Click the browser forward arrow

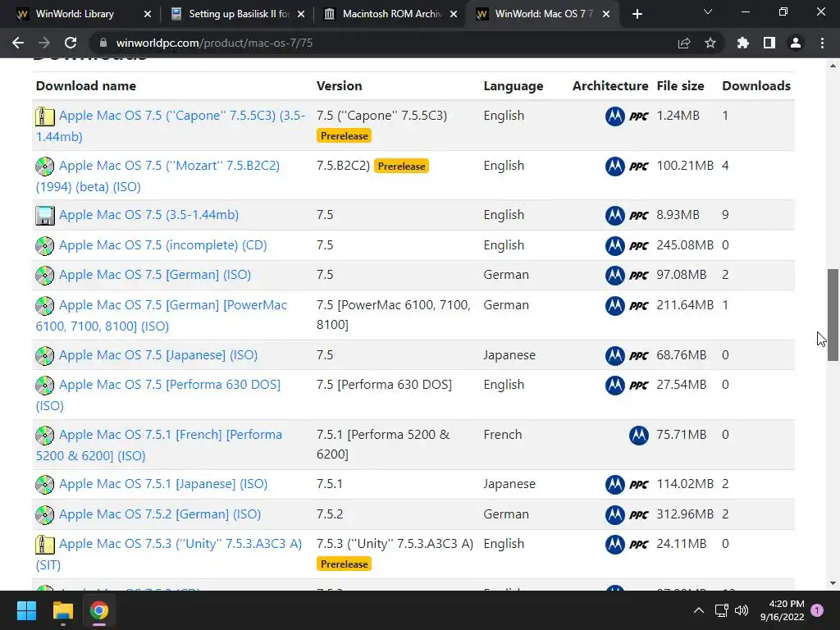point(44,43)
